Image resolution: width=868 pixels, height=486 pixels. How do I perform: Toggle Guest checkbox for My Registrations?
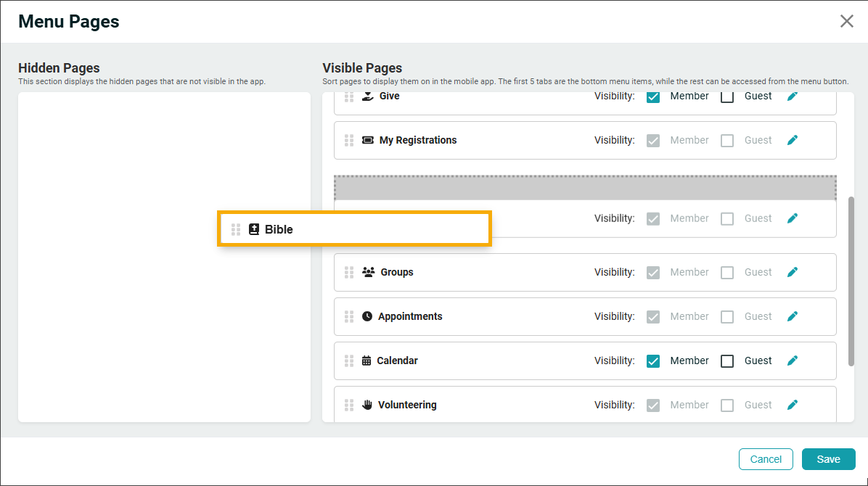click(x=727, y=141)
